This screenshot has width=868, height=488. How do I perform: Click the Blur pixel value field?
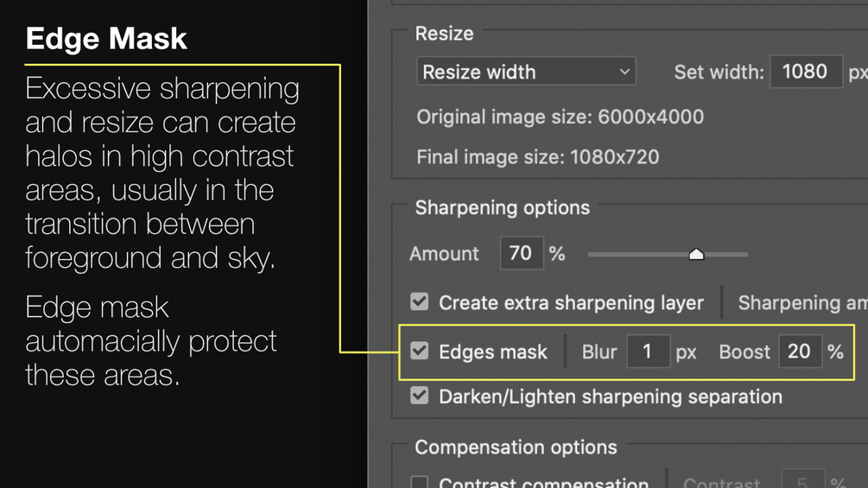tap(648, 352)
